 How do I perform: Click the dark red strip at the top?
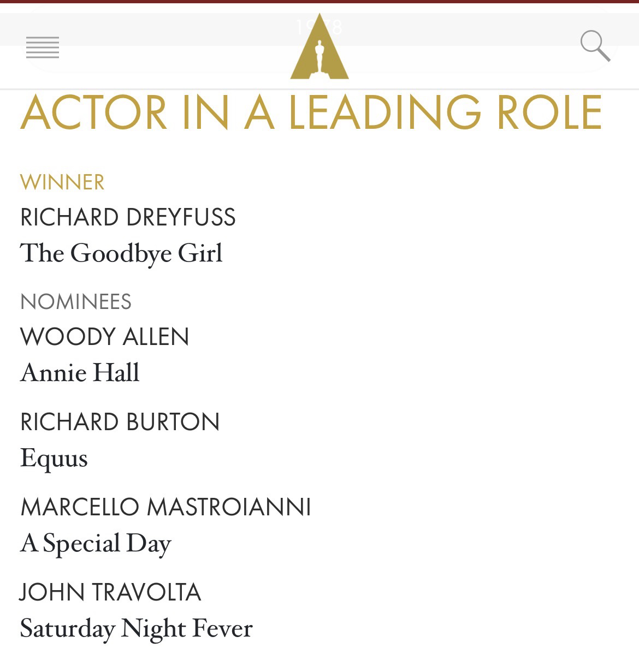319,2
